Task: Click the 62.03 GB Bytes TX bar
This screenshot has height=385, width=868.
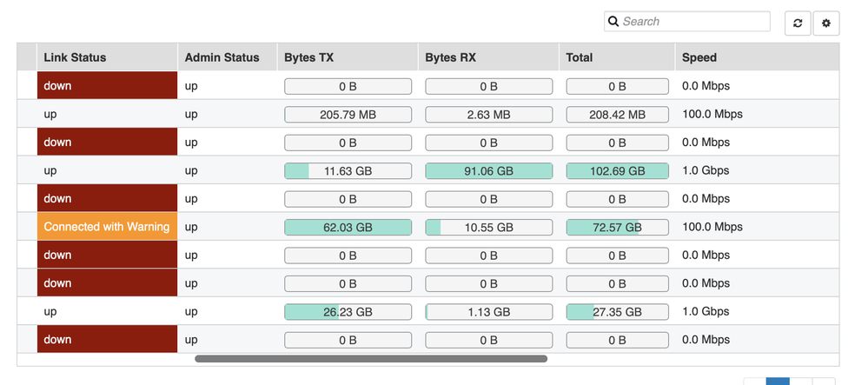Action: (x=348, y=227)
